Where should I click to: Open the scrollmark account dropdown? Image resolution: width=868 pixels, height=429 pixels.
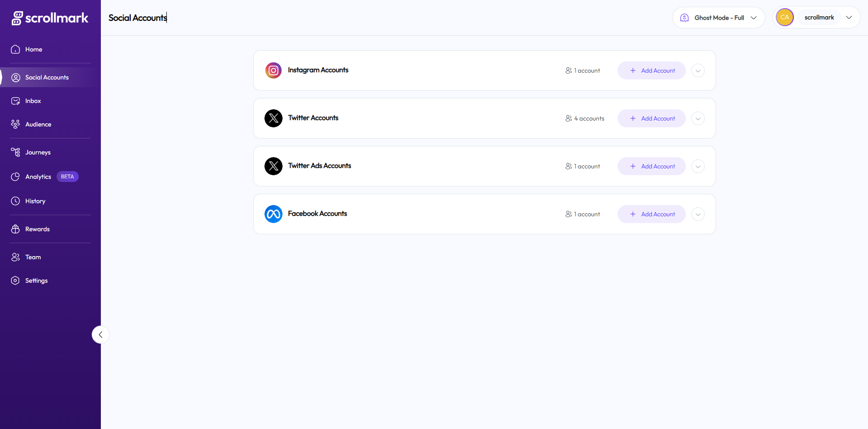(849, 18)
